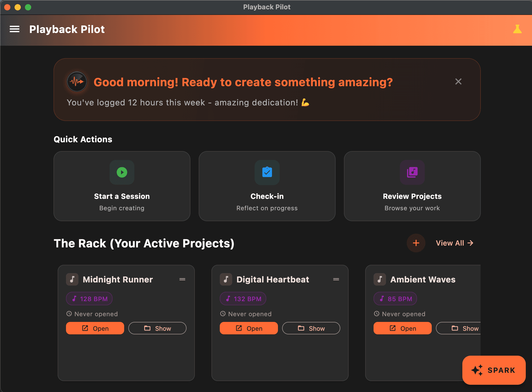Click the clock icon on Digital Heartbeat card
Screen dimensions: 532x392
point(223,314)
